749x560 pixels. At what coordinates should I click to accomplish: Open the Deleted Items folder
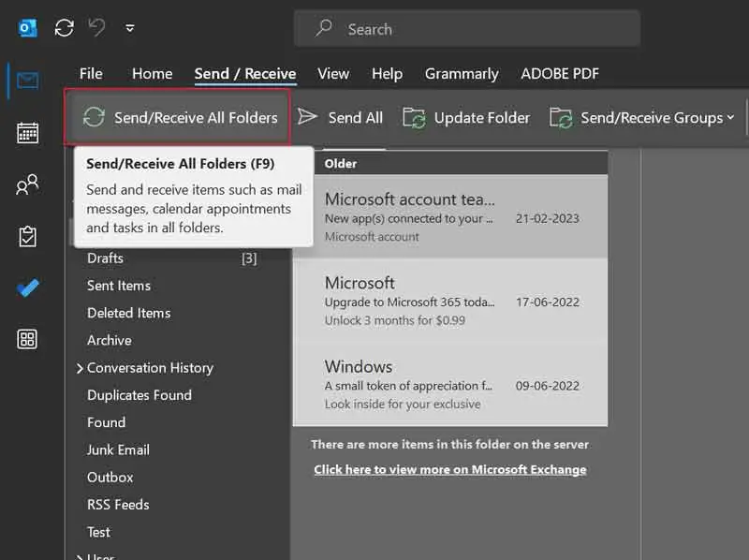[128, 313]
